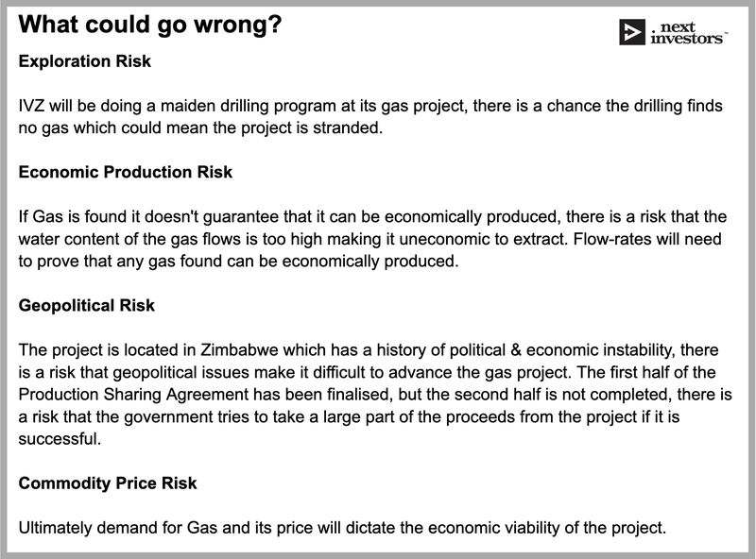The height and width of the screenshot is (559, 756).
Task: Click the words 'economic viability' in the last line
Action: point(493,528)
